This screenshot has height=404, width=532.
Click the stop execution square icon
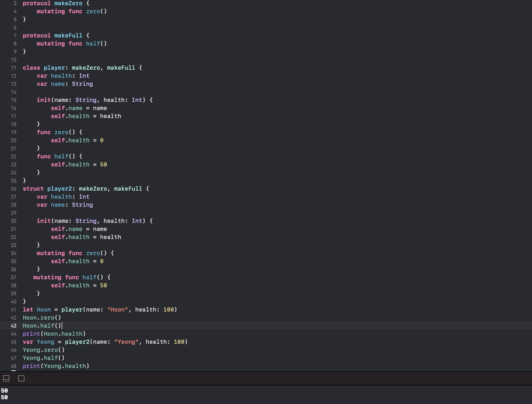[x=21, y=378]
